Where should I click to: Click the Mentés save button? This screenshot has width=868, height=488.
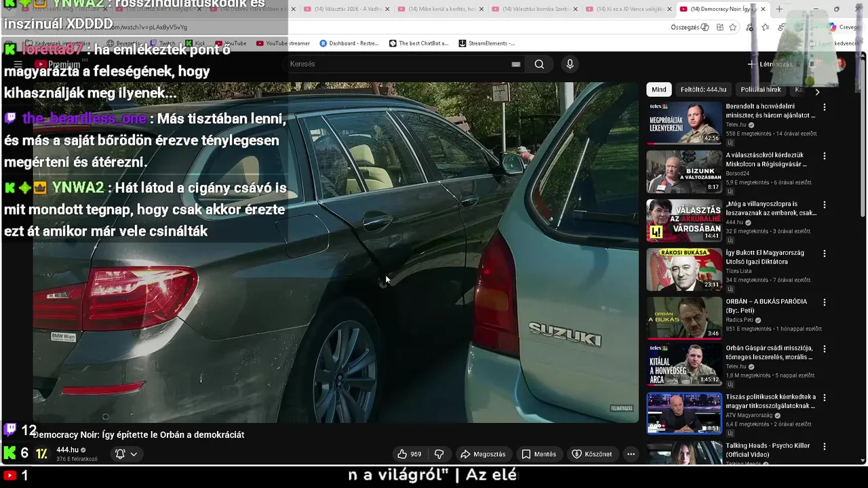point(539,454)
